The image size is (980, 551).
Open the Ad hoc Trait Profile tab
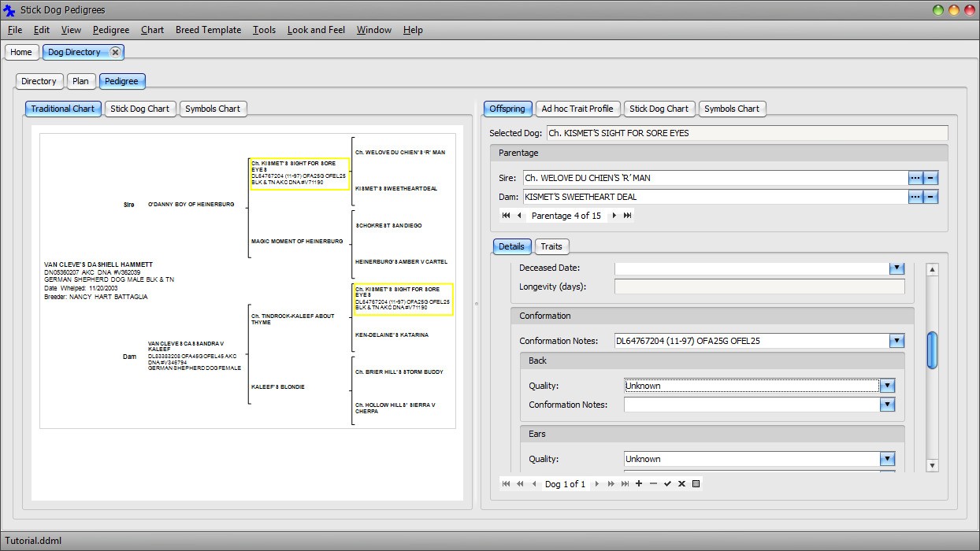coord(577,109)
